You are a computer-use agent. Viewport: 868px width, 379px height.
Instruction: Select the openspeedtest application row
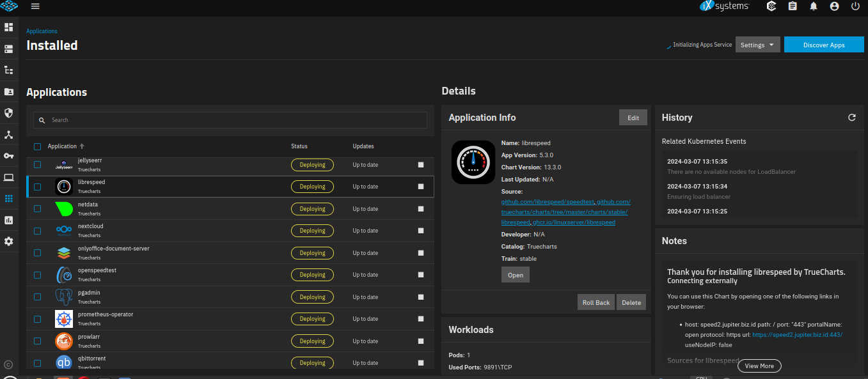tap(230, 275)
